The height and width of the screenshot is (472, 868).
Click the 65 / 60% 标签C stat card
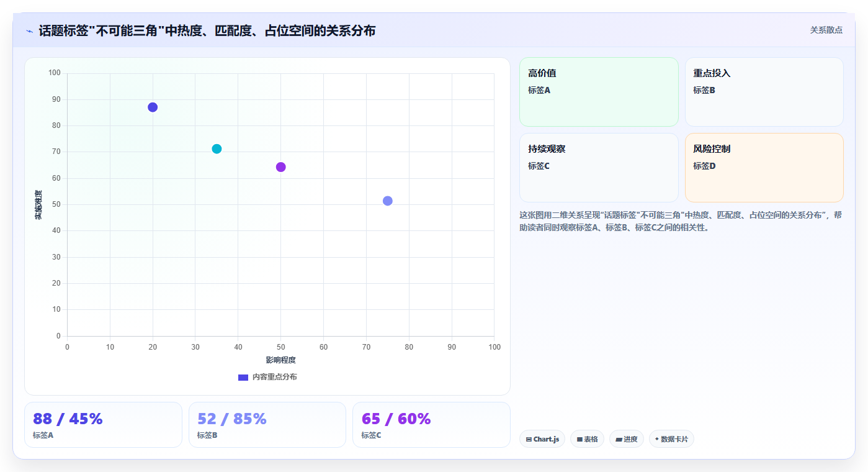(431, 425)
